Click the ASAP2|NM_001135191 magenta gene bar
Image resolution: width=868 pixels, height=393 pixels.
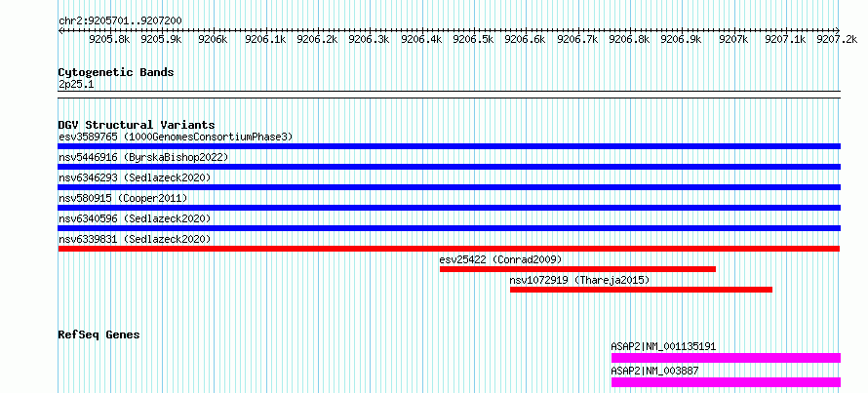click(x=726, y=358)
